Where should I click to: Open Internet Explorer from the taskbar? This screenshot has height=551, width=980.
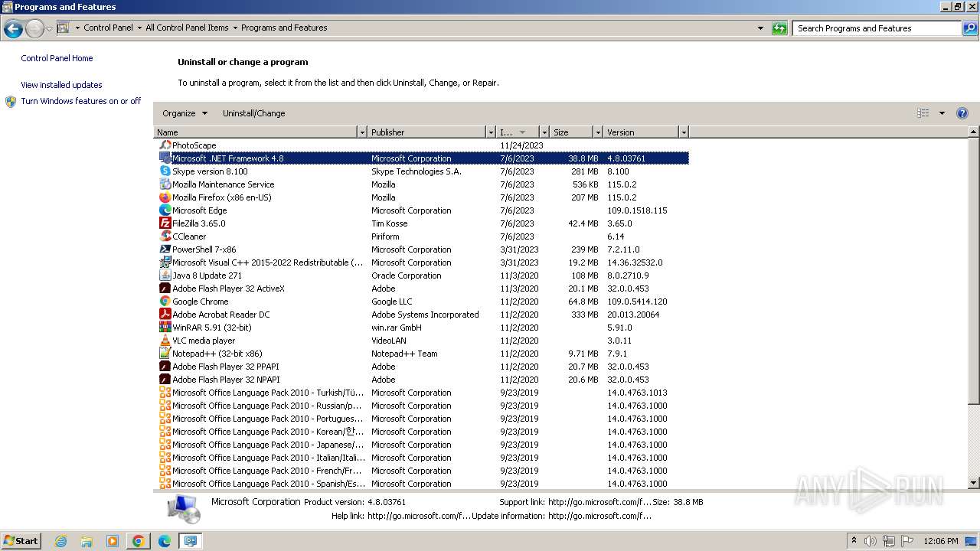pyautogui.click(x=60, y=541)
